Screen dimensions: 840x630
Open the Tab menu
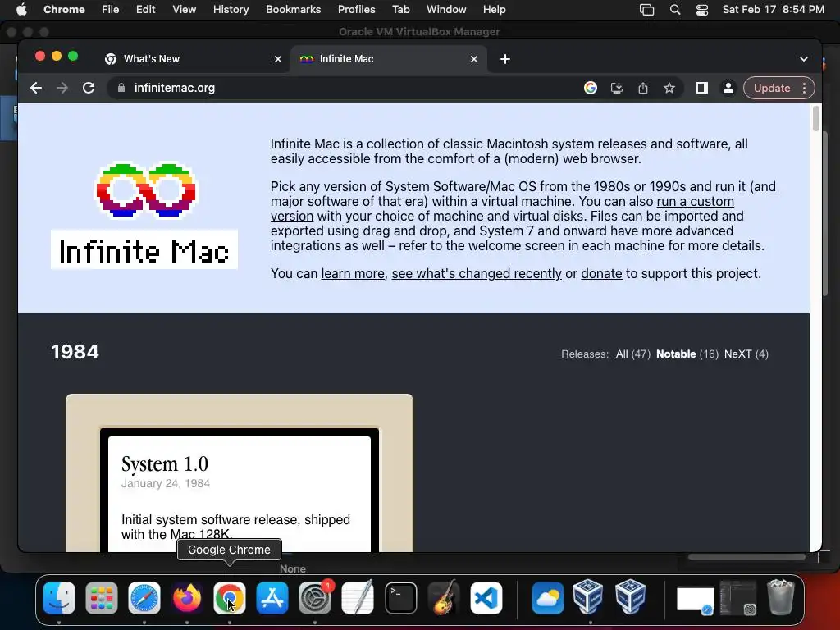tap(400, 10)
